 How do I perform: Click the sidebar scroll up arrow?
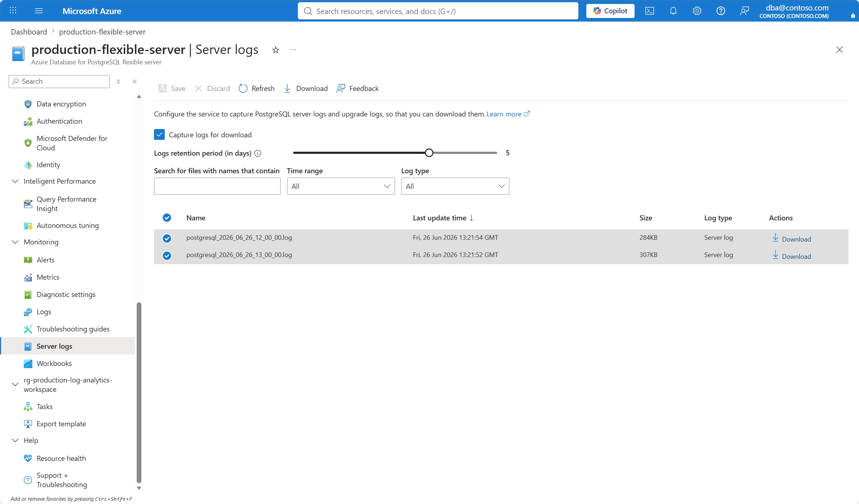tap(139, 97)
